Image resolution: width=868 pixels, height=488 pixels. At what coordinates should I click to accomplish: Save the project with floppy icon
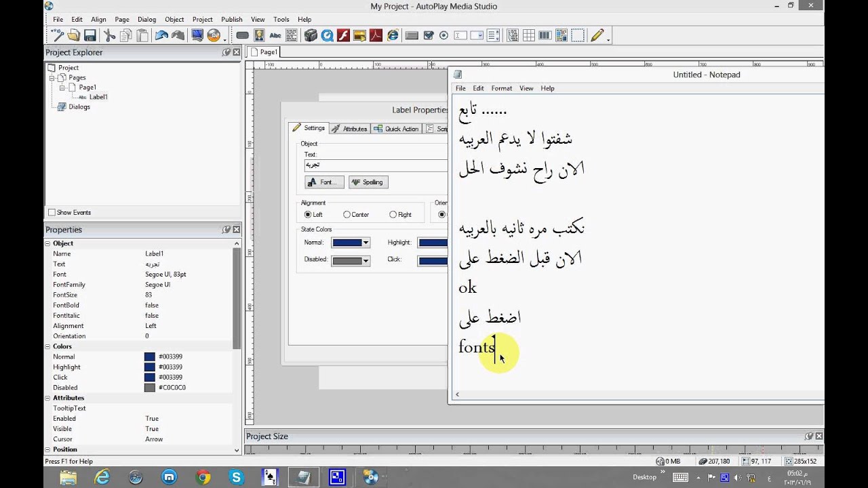coord(90,35)
